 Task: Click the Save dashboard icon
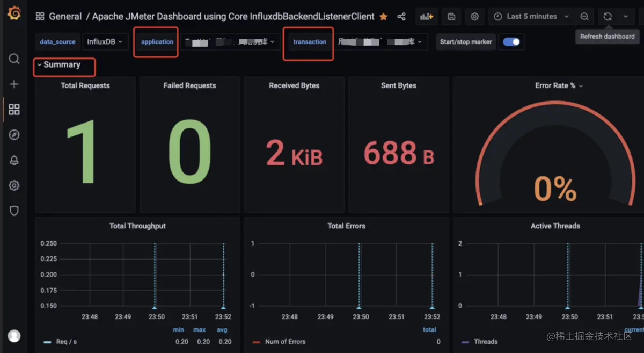(451, 17)
